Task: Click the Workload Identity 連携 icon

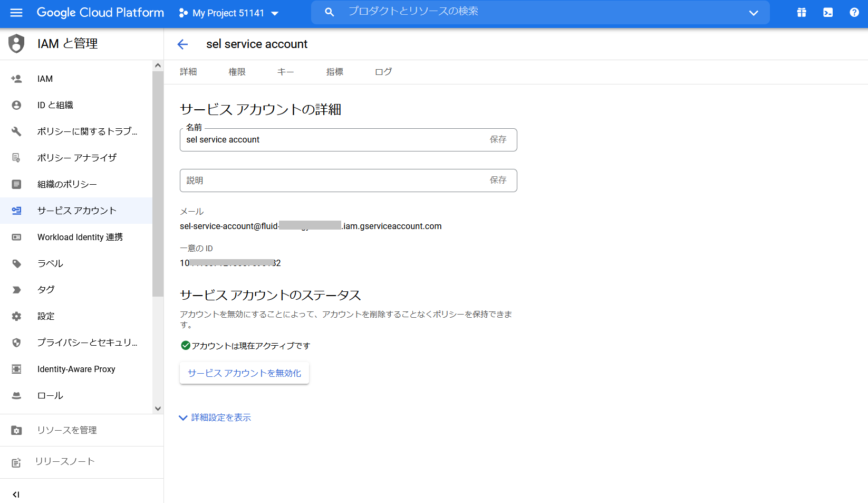Action: [16, 237]
